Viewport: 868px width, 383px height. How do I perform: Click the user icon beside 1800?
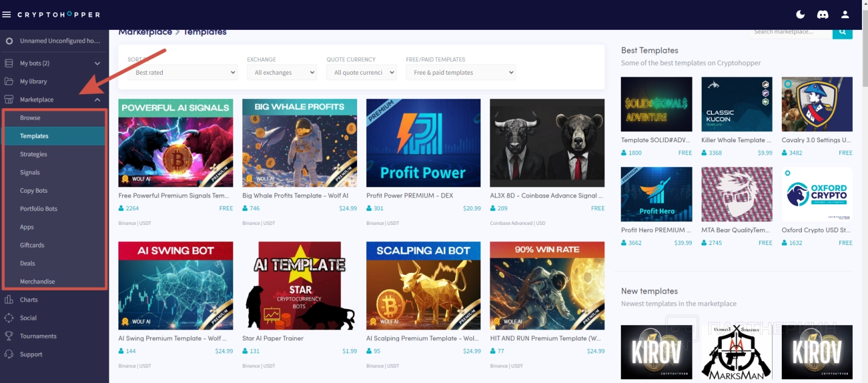point(624,153)
